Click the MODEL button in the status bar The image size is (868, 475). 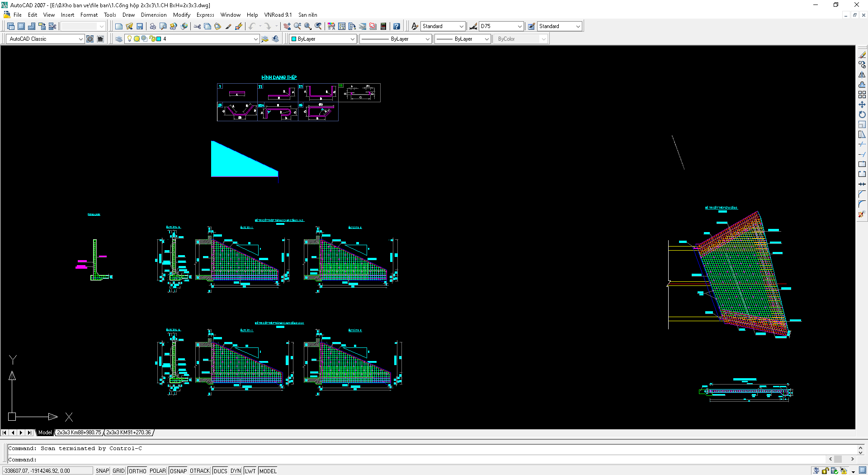268,471
